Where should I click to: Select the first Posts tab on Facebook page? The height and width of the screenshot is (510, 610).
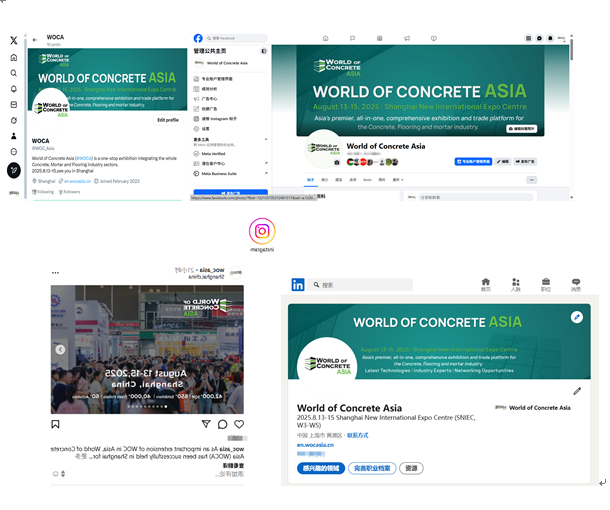pyautogui.click(x=310, y=180)
